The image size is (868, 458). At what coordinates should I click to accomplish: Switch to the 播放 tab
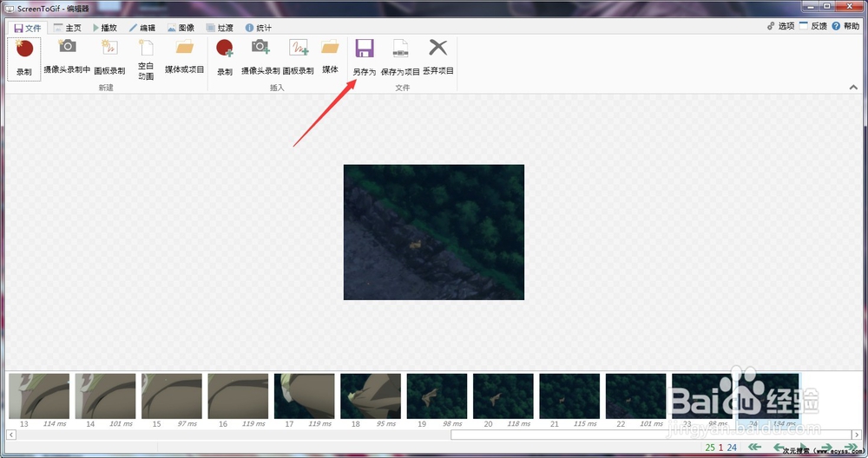pos(105,28)
